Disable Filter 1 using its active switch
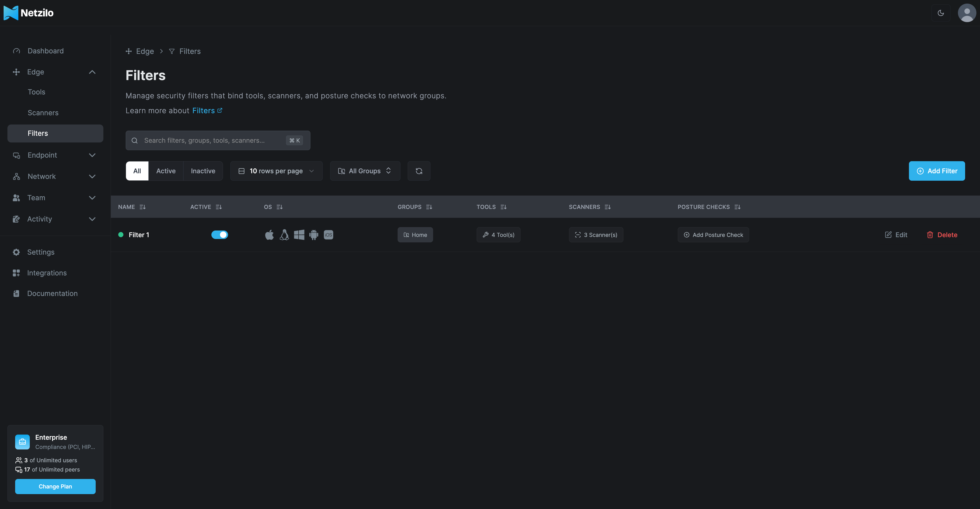 tap(220, 235)
